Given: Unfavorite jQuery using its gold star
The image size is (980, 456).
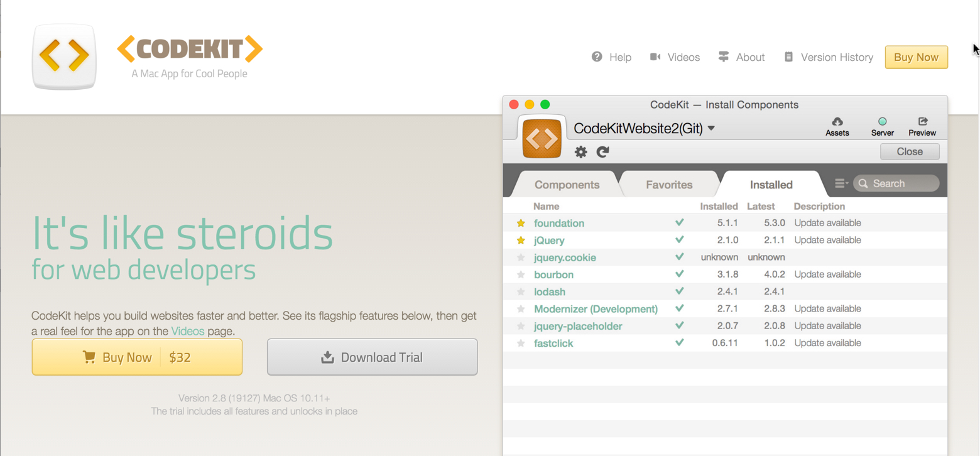Looking at the screenshot, I should pos(521,240).
